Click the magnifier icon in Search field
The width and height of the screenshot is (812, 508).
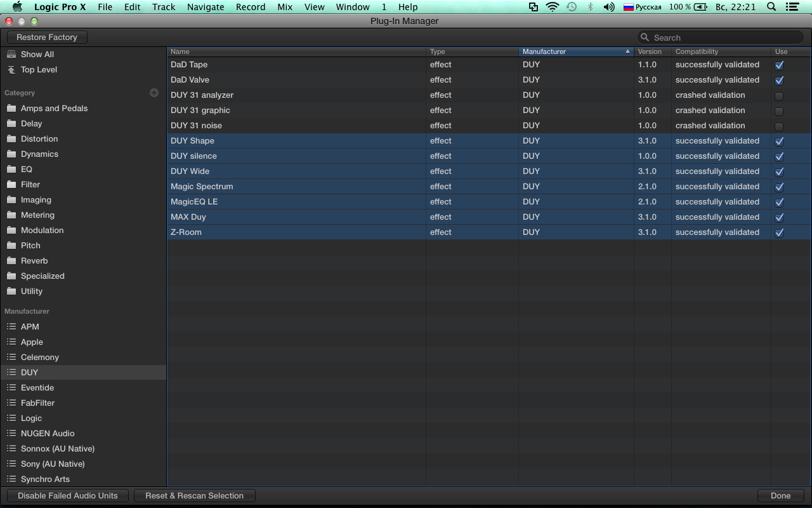pyautogui.click(x=645, y=37)
